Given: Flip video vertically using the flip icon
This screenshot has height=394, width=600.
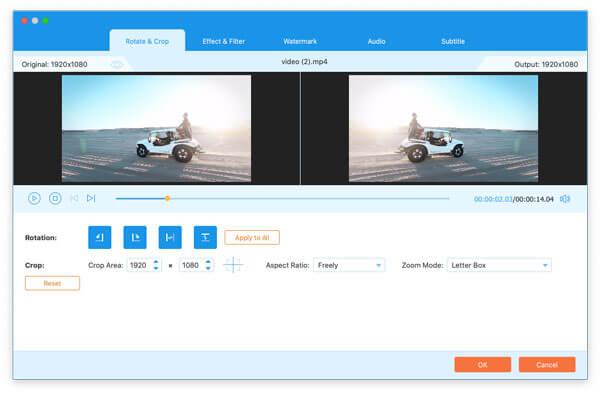Looking at the screenshot, I should point(205,238).
